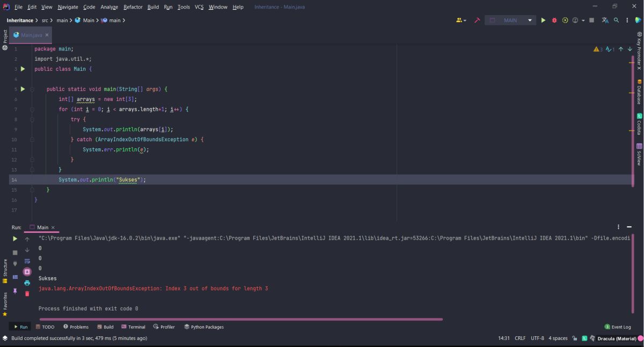
Task: Open the Key Promoter X side panel
Action: point(639,51)
